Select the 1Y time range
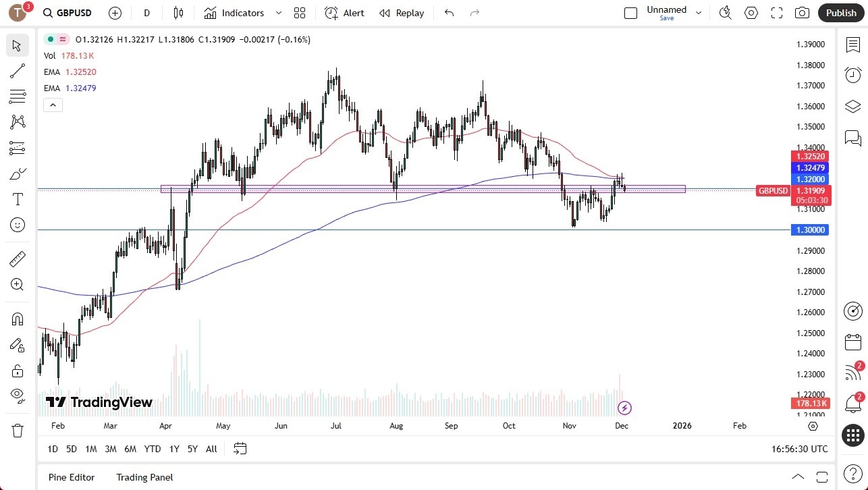868x490 pixels. (x=174, y=449)
